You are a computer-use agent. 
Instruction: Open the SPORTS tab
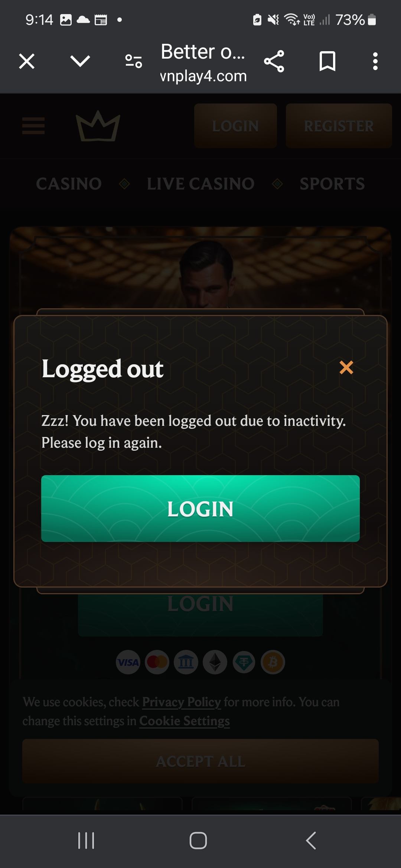pos(332,184)
